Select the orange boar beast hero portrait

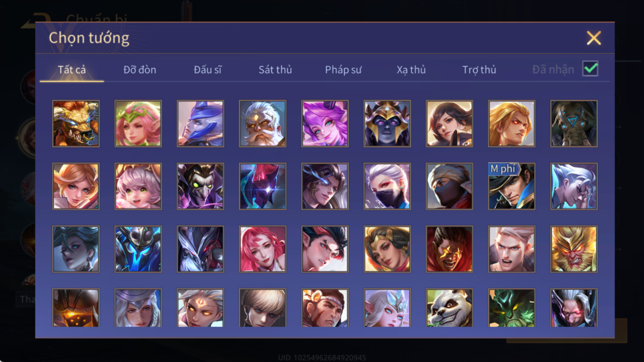[x=76, y=124]
